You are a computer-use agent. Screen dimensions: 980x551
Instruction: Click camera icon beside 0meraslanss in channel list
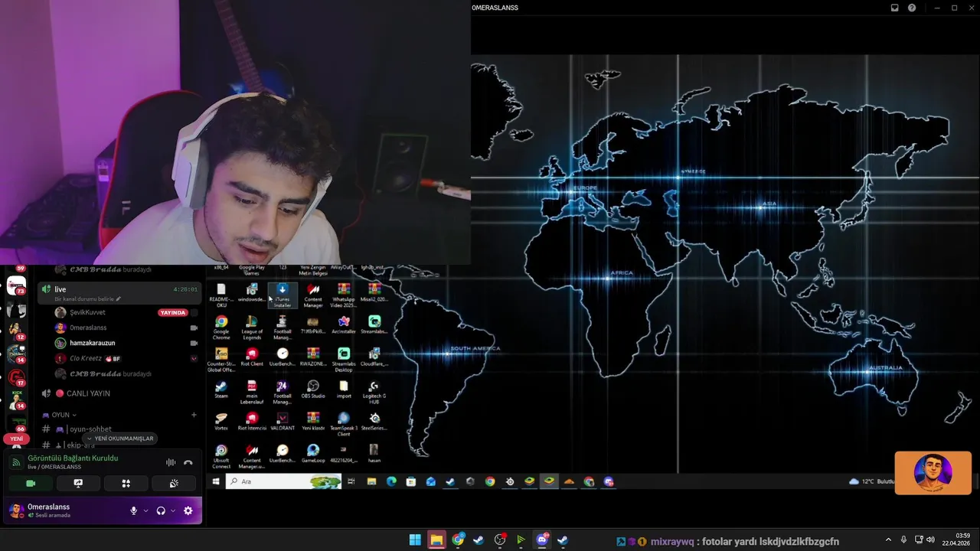click(x=194, y=328)
